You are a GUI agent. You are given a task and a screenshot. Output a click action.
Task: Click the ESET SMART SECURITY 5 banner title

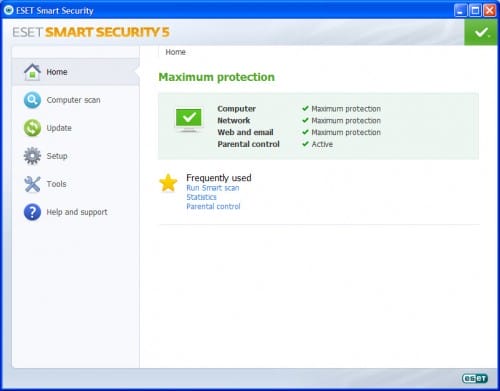coord(91,32)
